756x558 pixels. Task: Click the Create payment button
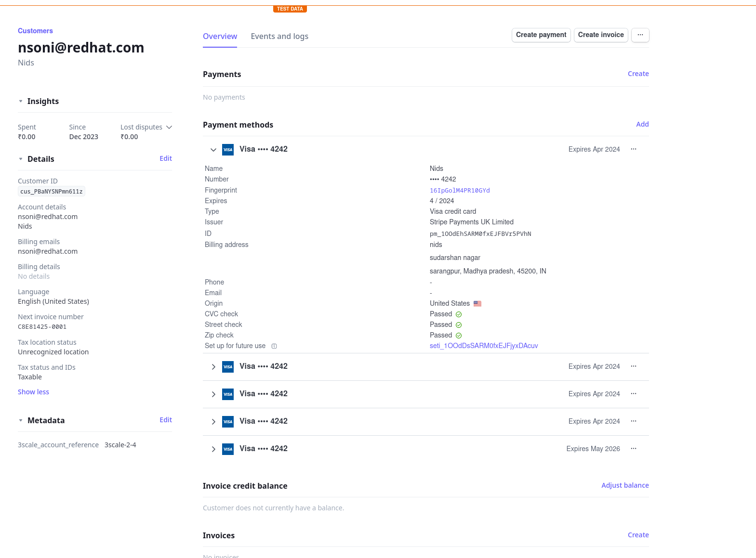pyautogui.click(x=541, y=35)
